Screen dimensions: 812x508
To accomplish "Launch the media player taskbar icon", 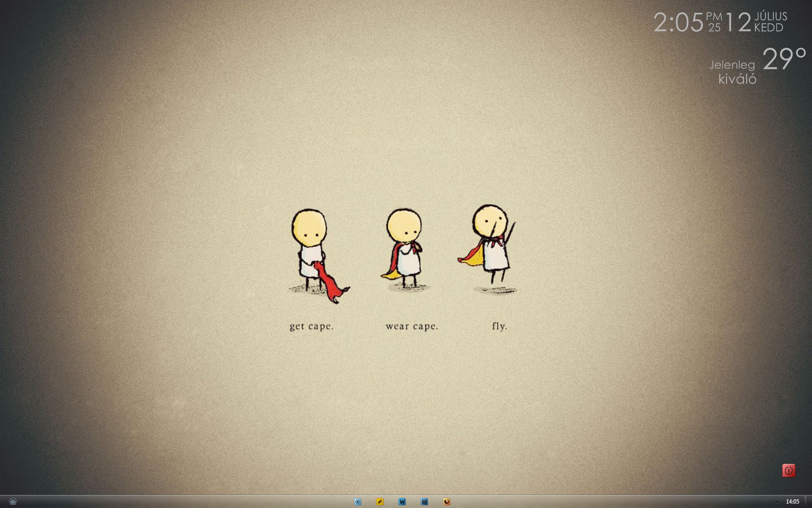I will (x=358, y=502).
